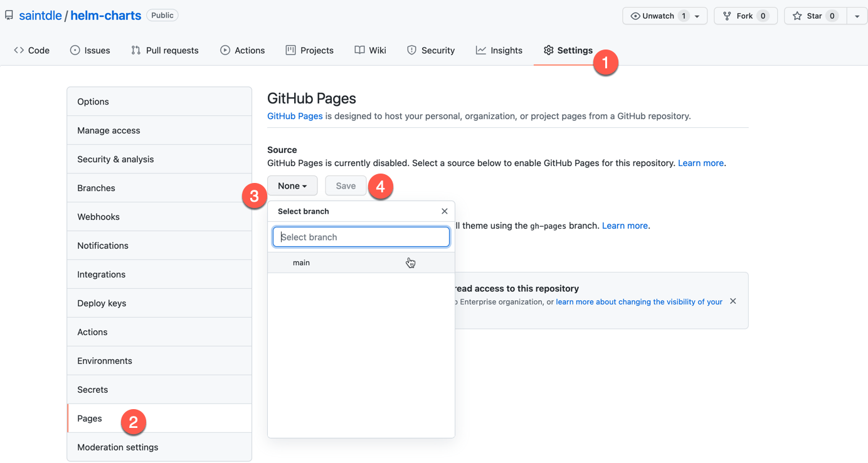This screenshot has width=868, height=463.
Task: Open Manage access settings
Action: [159, 130]
